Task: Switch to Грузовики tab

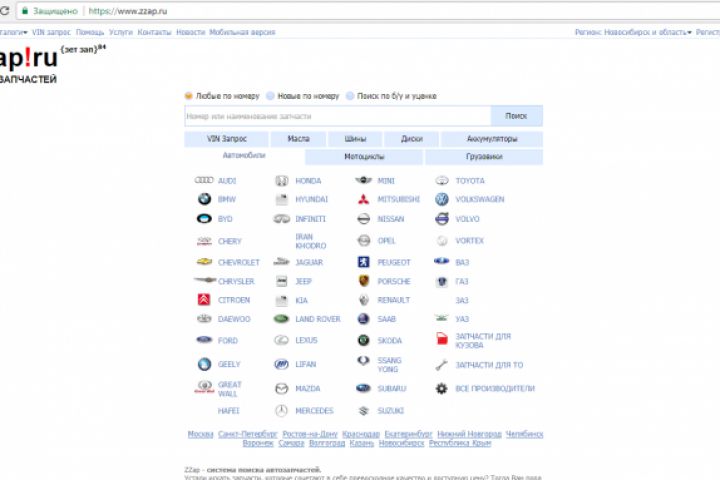Action: [x=484, y=157]
